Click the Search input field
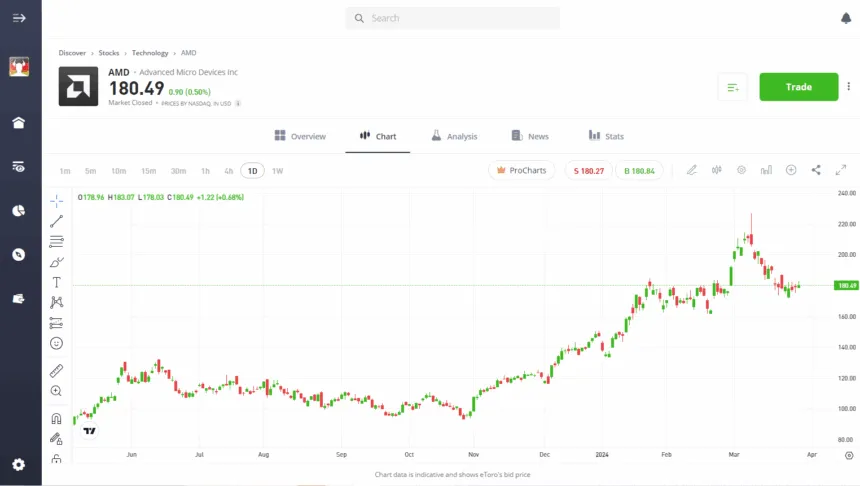This screenshot has height=486, width=860. tap(452, 18)
